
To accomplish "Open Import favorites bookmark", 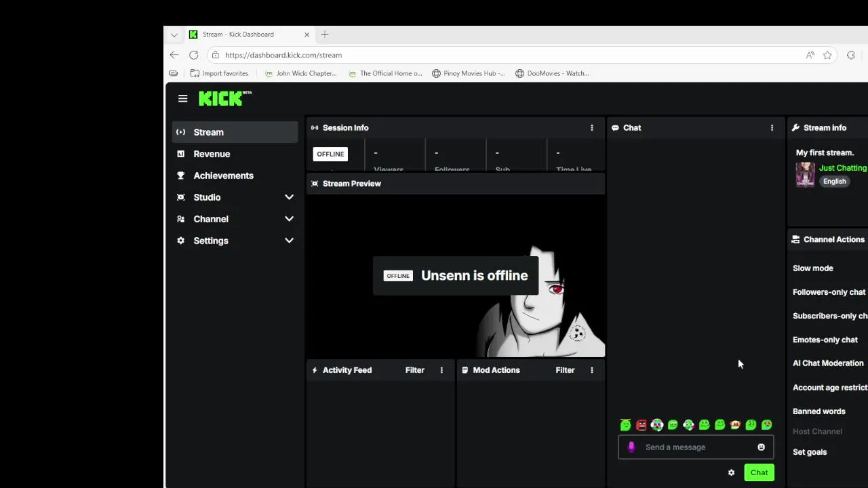I will [219, 73].
